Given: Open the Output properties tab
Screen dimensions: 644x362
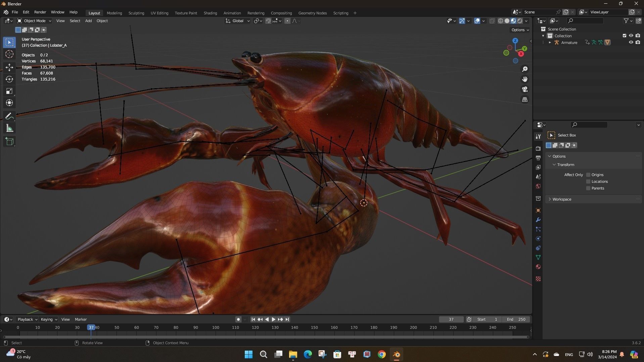Looking at the screenshot, I should pyautogui.click(x=538, y=158).
